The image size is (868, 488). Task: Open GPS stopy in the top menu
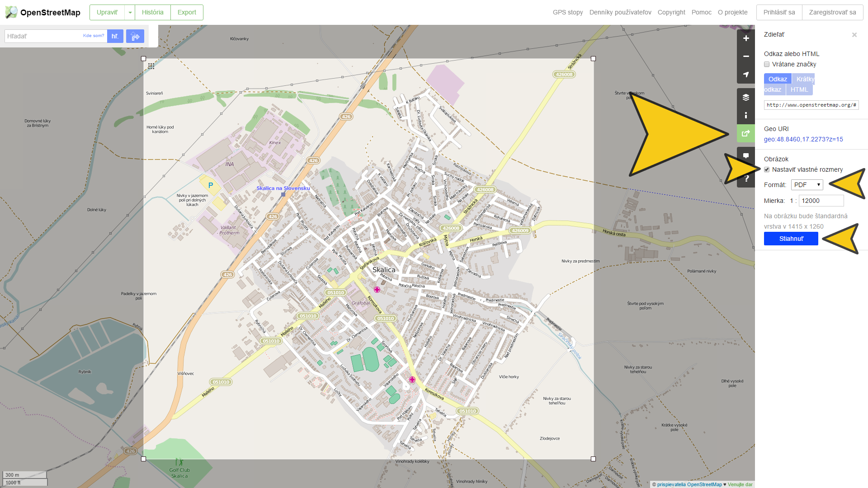(x=568, y=12)
